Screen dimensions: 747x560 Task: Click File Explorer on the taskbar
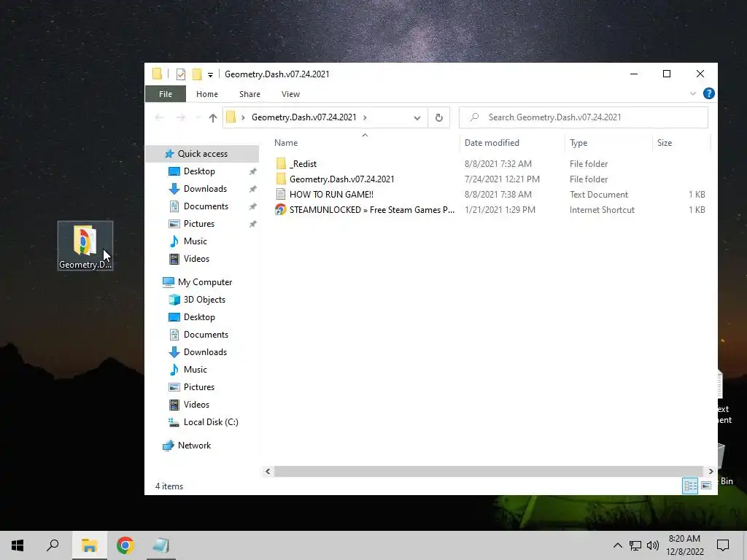tap(89, 545)
